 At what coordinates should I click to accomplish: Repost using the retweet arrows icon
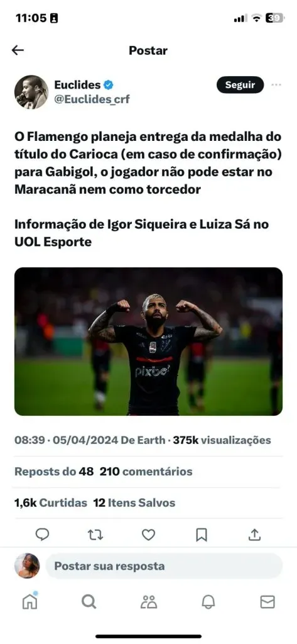tap(95, 535)
